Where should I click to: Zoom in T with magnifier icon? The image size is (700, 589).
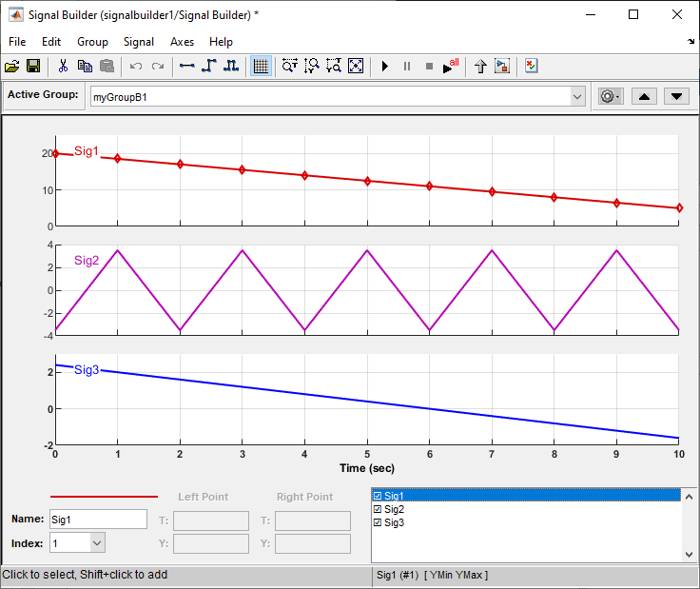point(290,66)
